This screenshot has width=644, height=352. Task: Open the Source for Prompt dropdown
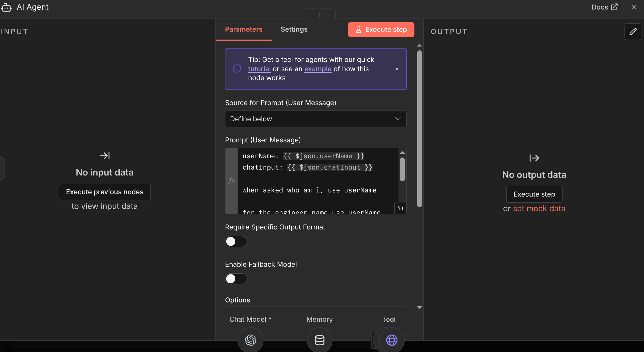(x=316, y=119)
